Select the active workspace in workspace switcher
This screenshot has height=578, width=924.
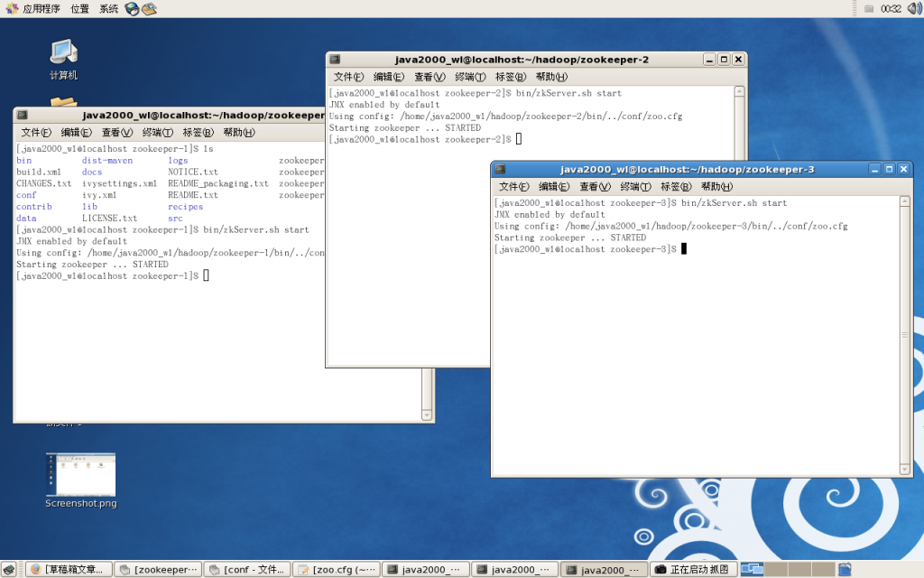tap(752, 569)
